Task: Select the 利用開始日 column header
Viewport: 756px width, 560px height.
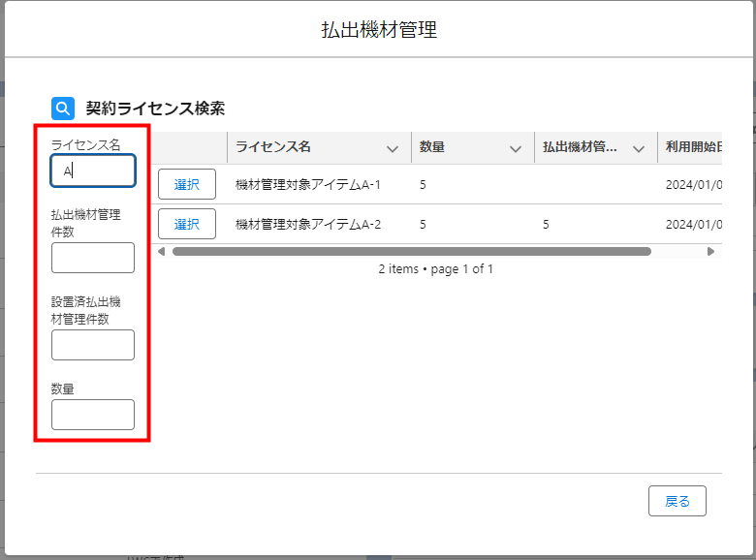Action: (693, 147)
